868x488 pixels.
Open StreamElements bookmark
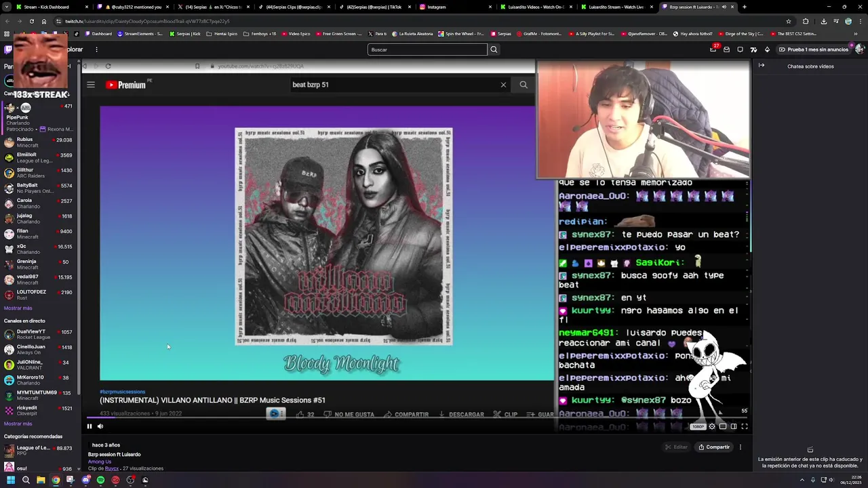click(140, 33)
